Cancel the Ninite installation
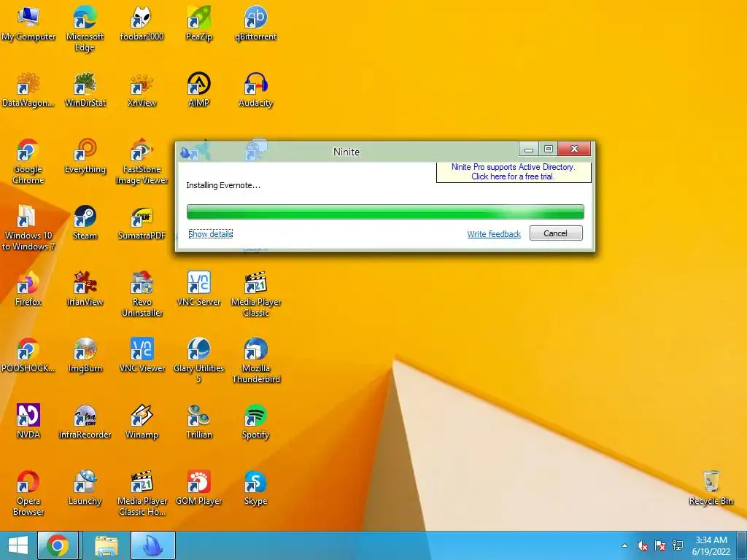747x560 pixels. tap(556, 233)
